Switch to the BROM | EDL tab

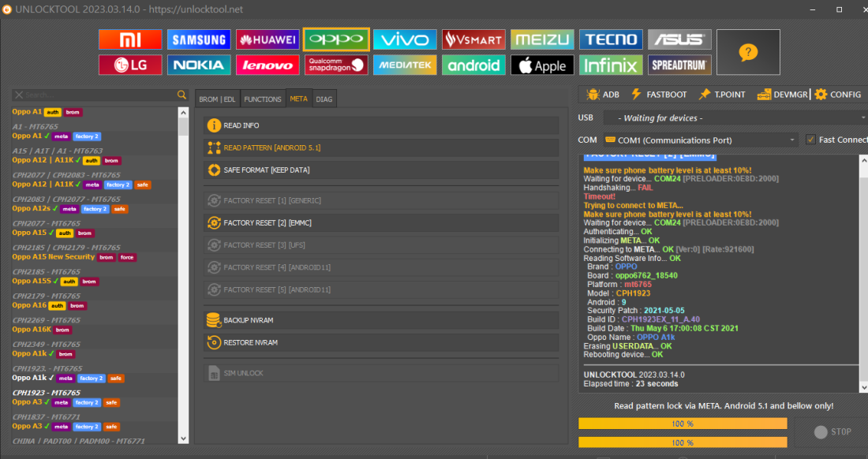pos(217,99)
